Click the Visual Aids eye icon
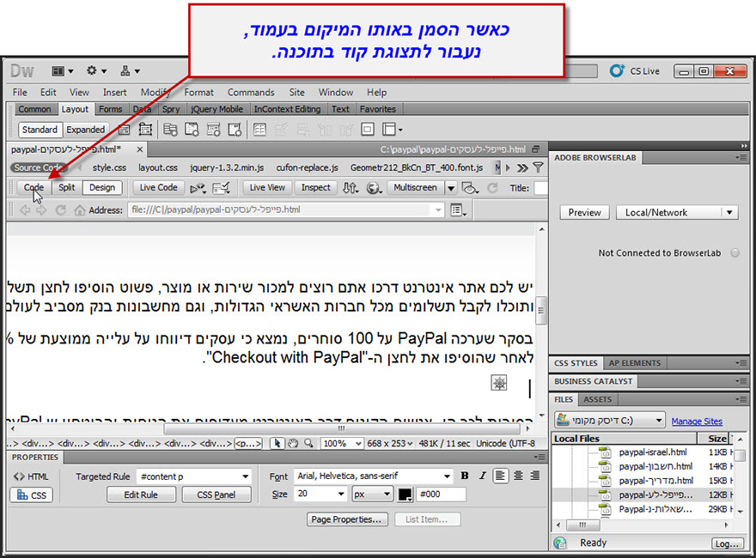The width and height of the screenshot is (756, 558). click(469, 188)
